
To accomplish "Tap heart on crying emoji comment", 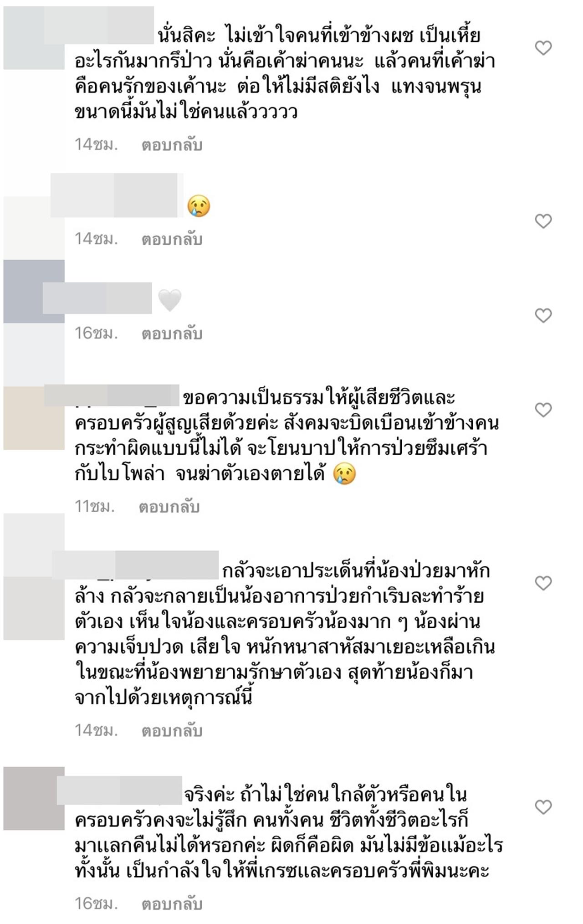I will 543,221.
